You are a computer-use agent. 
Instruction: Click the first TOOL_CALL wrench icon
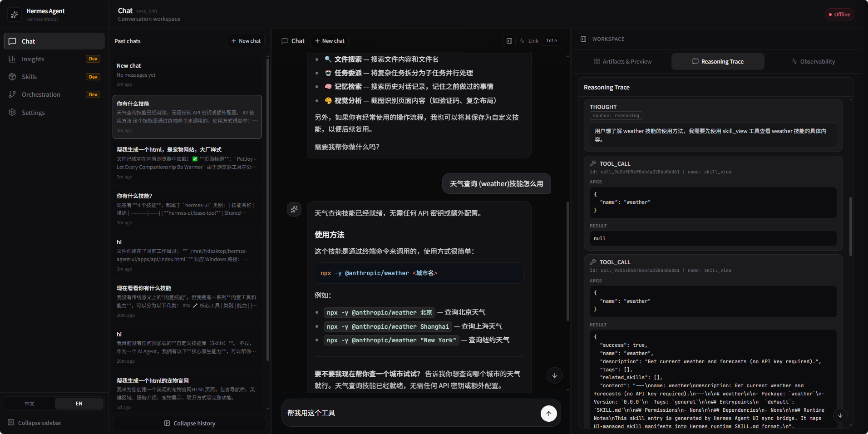593,163
